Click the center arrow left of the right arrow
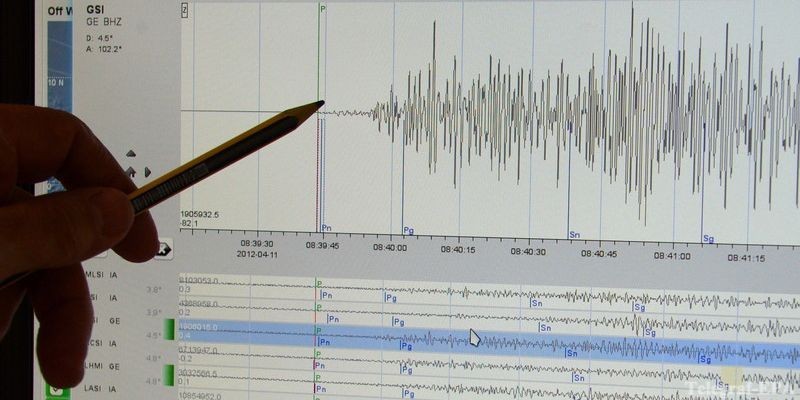The height and width of the screenshot is (400, 800). point(130,172)
